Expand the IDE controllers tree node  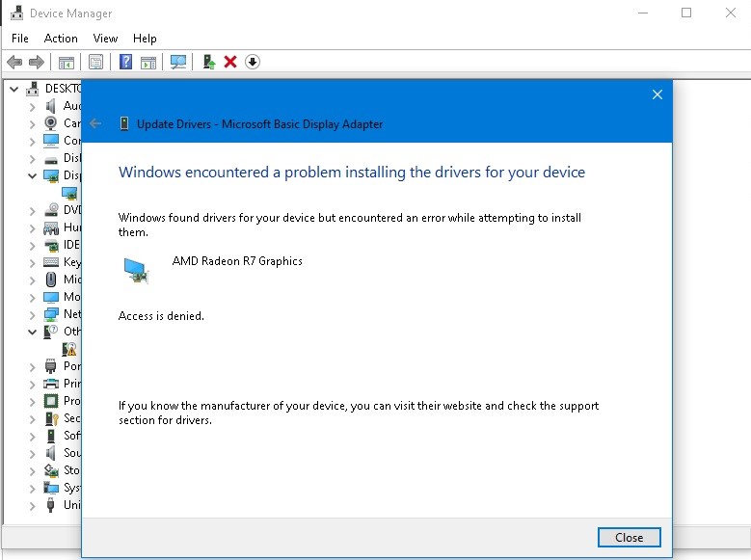32,245
